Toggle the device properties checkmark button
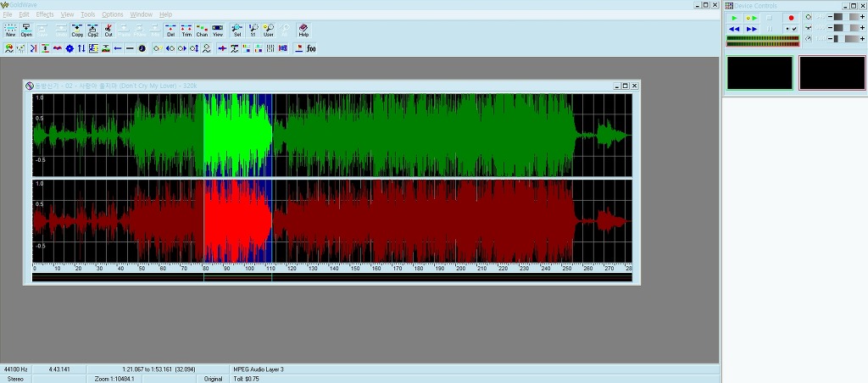This screenshot has height=383, width=868. 791,28
